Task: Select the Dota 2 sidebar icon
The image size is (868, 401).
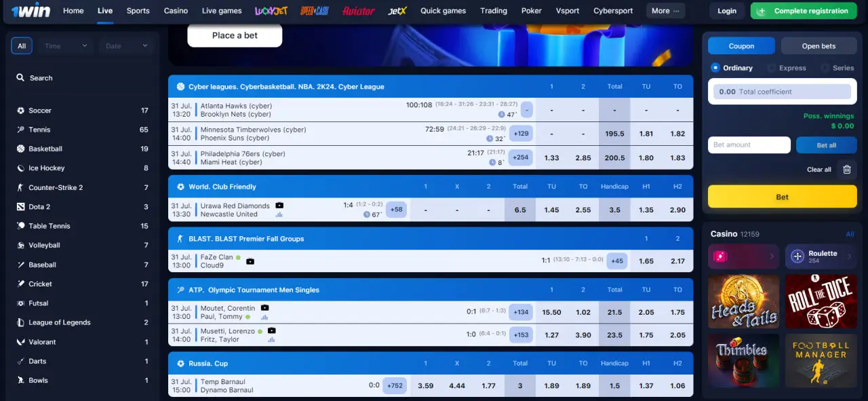Action: click(20, 206)
